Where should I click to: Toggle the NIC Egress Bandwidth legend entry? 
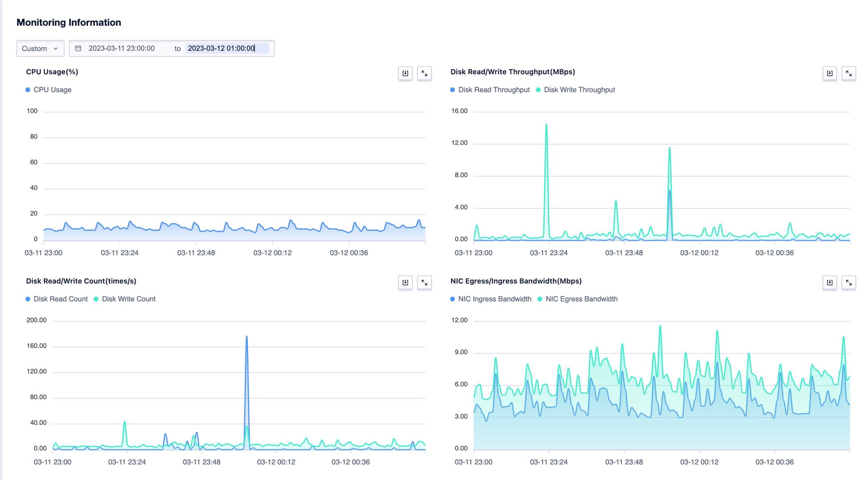pyautogui.click(x=578, y=299)
